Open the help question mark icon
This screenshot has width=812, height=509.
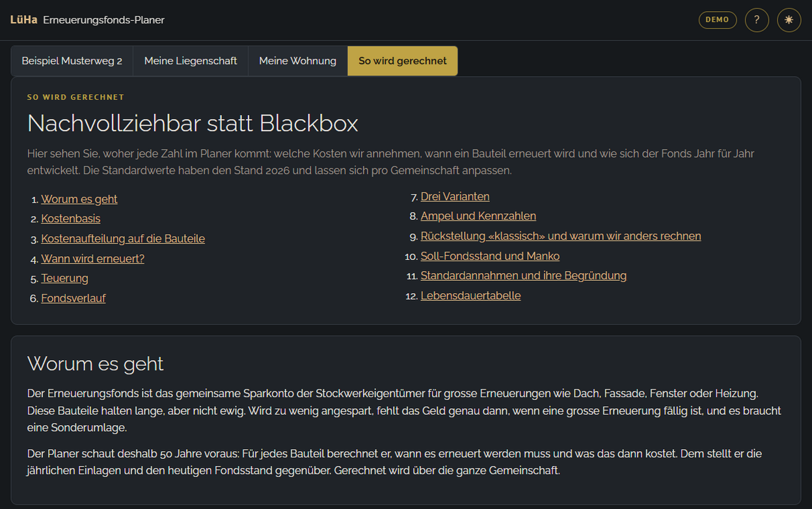[757, 20]
